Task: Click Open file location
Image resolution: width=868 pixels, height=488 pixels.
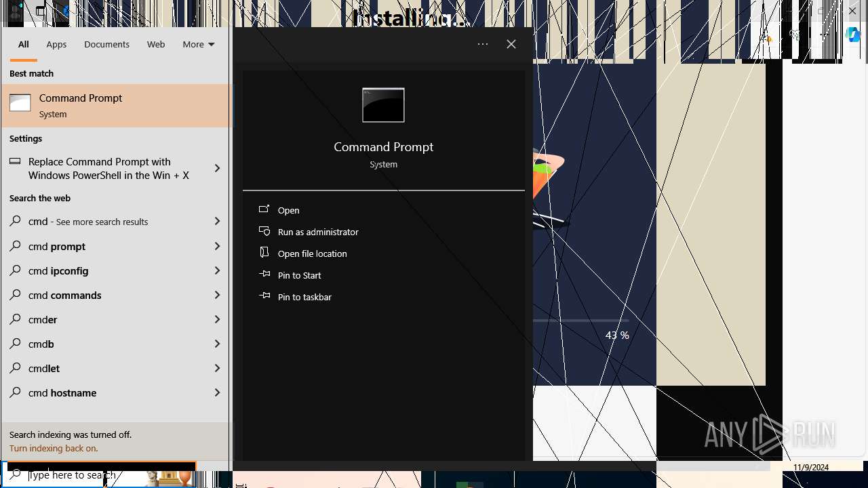Action: tap(313, 253)
